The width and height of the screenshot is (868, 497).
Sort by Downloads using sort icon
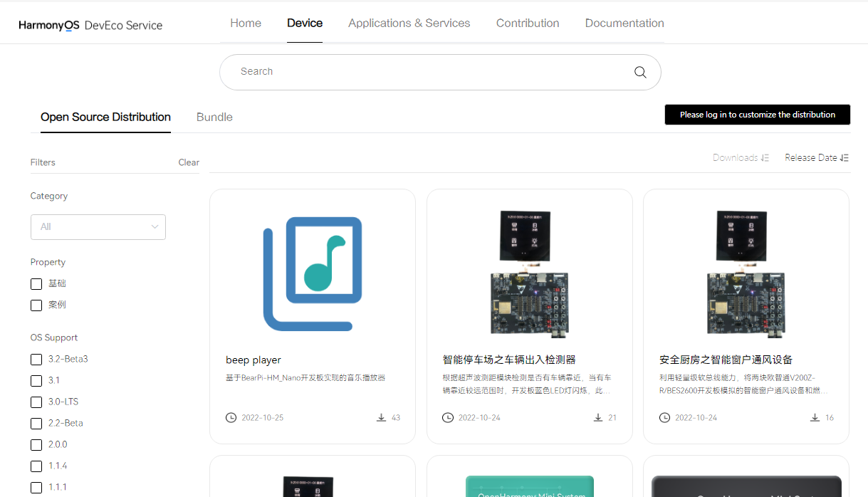pos(765,158)
